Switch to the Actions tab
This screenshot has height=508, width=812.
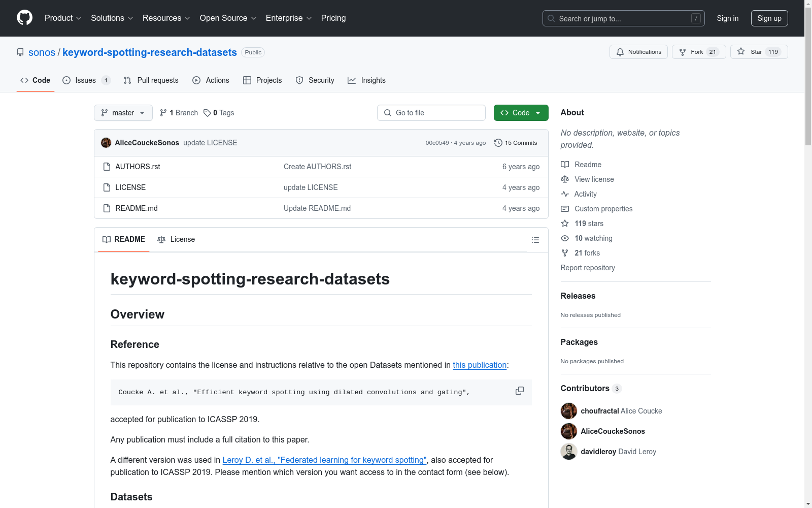tap(211, 80)
